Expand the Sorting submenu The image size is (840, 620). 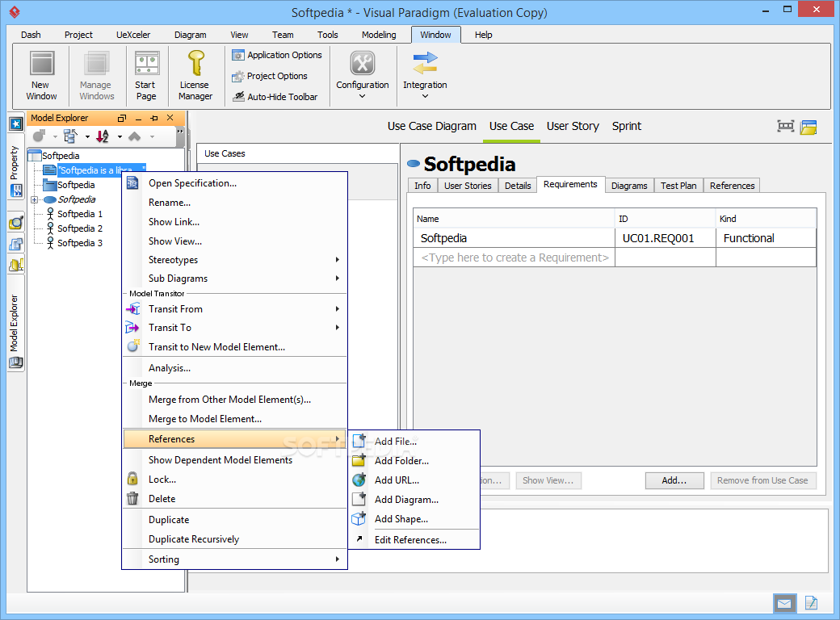pyautogui.click(x=235, y=559)
